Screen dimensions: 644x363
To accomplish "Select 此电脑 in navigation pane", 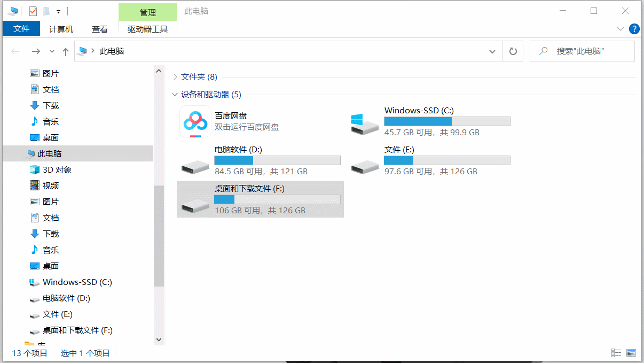I will pos(78,153).
